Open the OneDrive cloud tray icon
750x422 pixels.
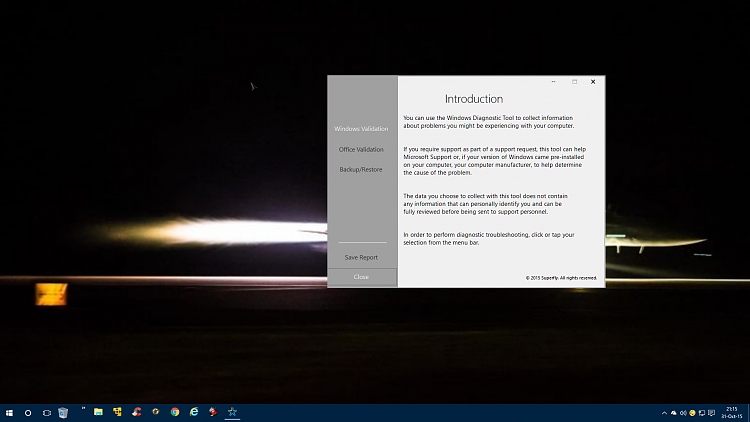tap(673, 413)
